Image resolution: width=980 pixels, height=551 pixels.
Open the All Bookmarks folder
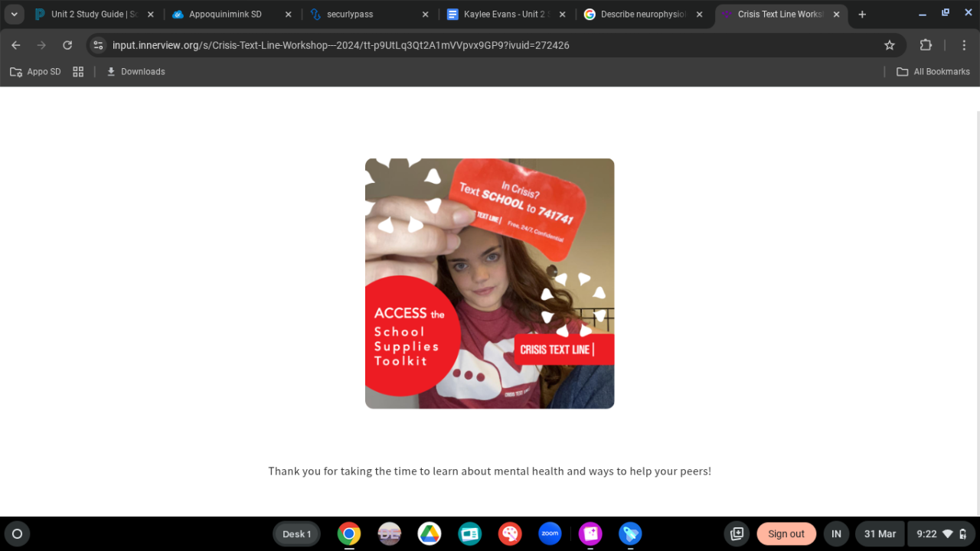click(x=933, y=72)
